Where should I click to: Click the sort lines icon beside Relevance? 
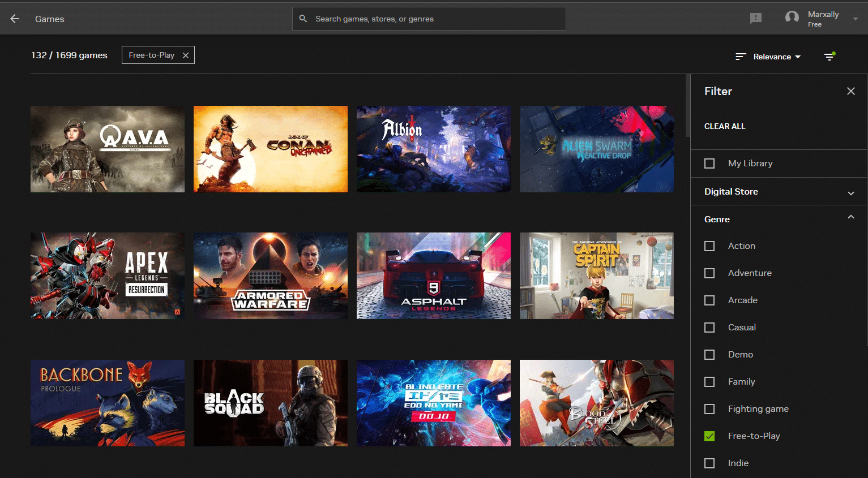[740, 57]
